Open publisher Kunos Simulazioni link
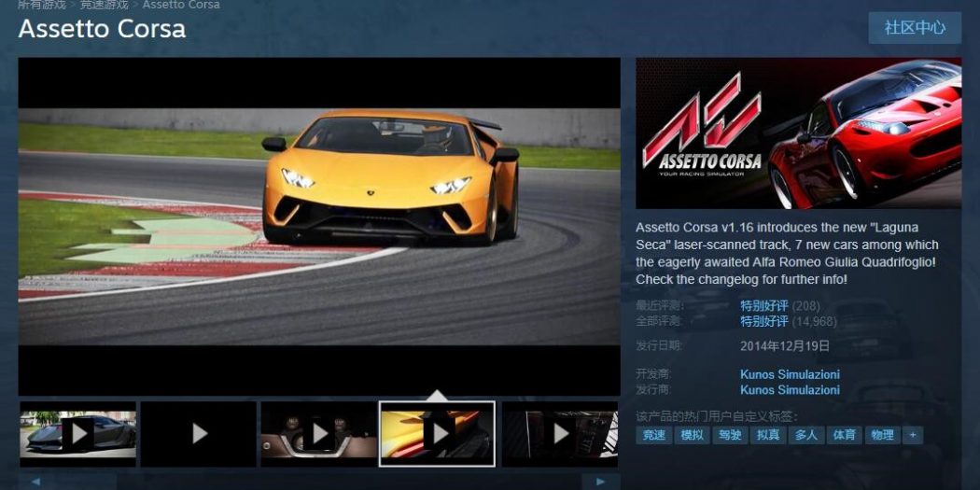Screen dimensions: 980x490 790,390
